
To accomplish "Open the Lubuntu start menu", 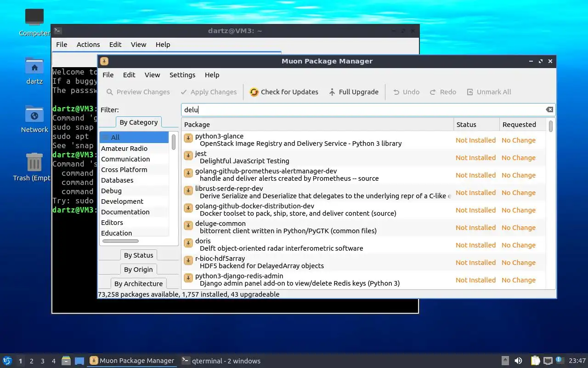I will click(x=7, y=361).
